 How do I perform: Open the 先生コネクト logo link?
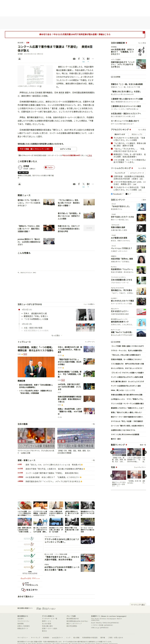30,590
